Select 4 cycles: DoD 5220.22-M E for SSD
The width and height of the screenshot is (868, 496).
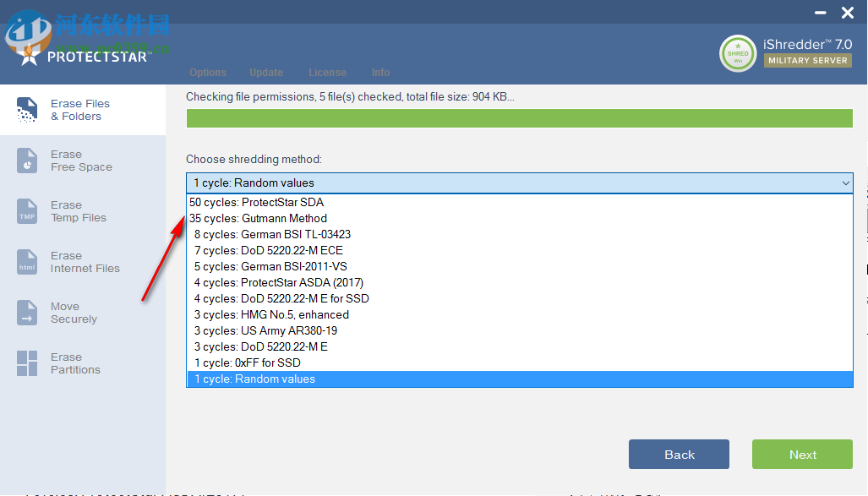pos(519,298)
